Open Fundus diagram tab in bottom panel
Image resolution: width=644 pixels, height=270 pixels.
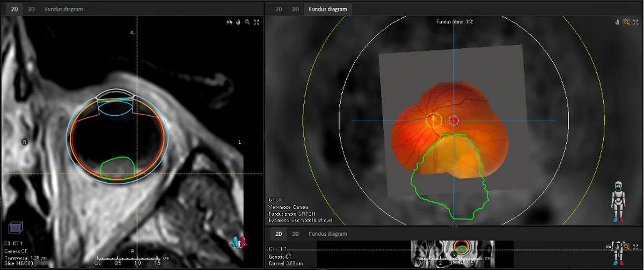pos(327,234)
